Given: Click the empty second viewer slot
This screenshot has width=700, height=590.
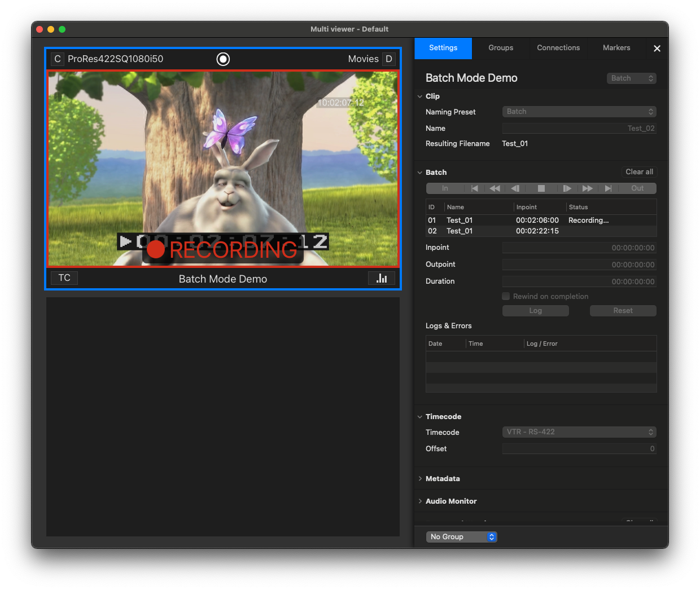Looking at the screenshot, I should point(223,417).
